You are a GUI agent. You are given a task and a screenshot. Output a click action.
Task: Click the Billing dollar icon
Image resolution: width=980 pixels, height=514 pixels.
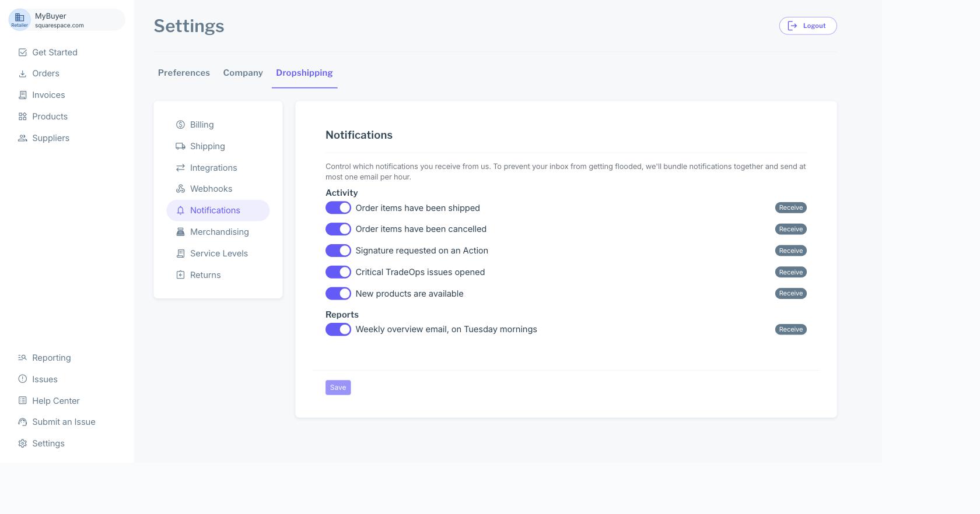coord(180,125)
